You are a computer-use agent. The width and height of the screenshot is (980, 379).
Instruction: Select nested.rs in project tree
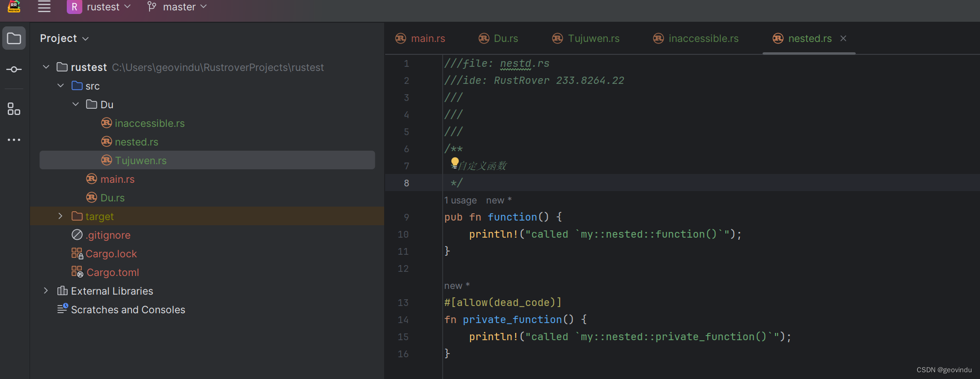point(137,142)
